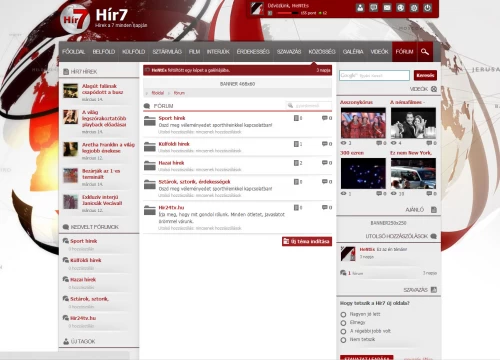Open the Hazai hírek forum link

[171, 163]
